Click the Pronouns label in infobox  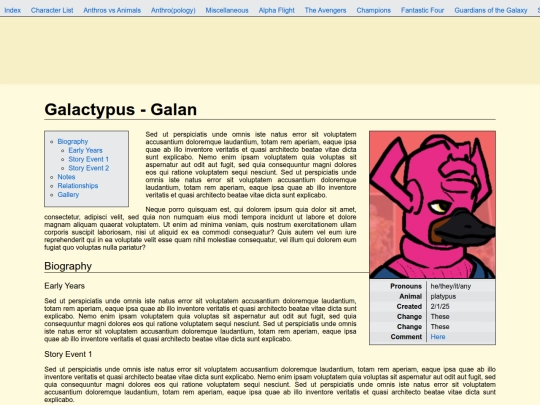click(406, 286)
